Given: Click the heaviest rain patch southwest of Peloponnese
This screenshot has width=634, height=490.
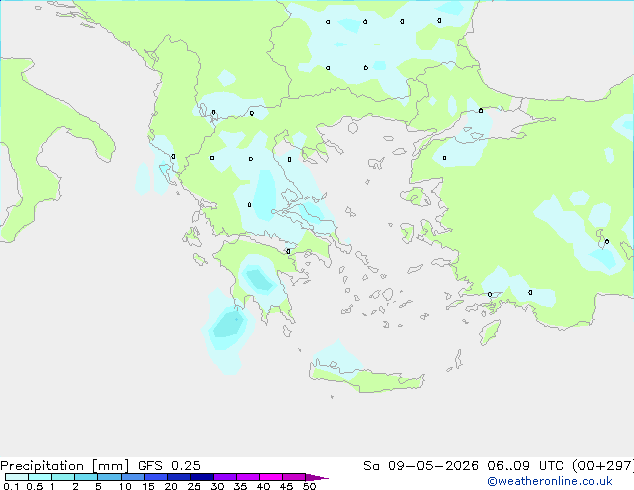Looking at the screenshot, I should (x=228, y=323).
